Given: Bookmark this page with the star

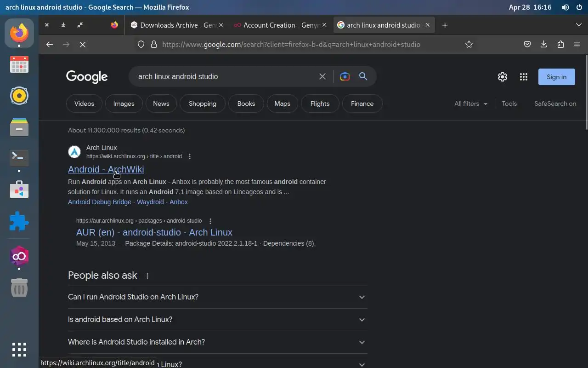Looking at the screenshot, I should 469,44.
